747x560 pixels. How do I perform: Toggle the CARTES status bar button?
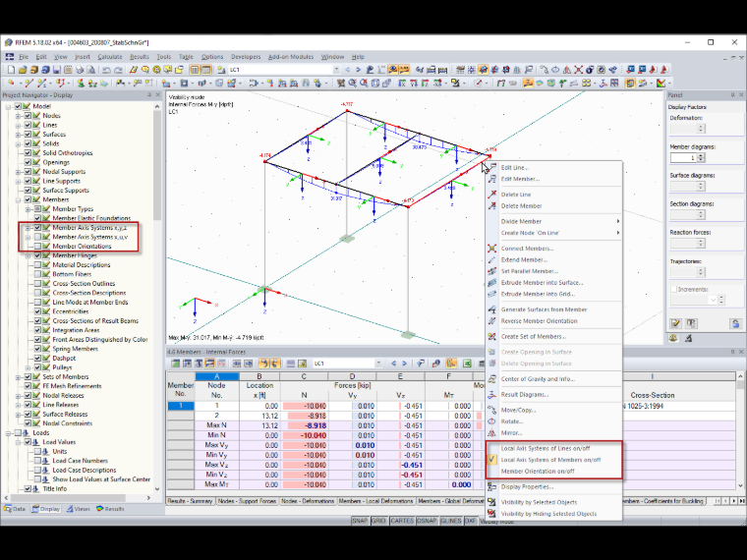click(x=402, y=521)
